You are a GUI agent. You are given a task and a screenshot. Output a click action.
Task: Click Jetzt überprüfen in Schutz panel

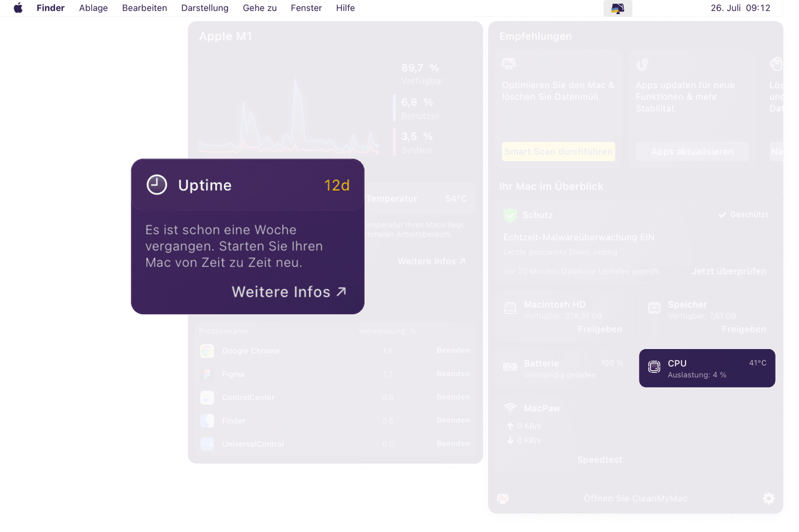(728, 271)
